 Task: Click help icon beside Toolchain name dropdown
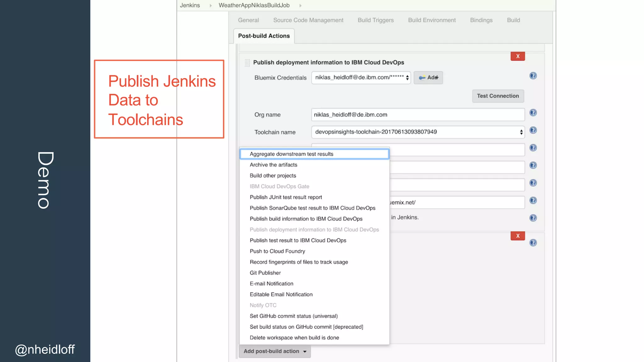(533, 130)
